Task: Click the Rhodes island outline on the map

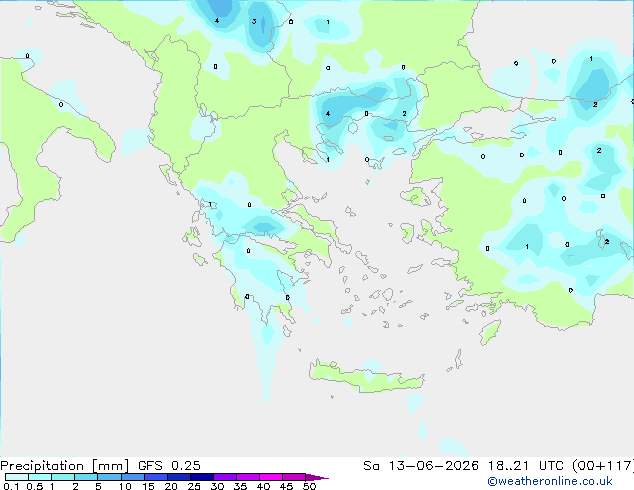Action: coord(490,332)
